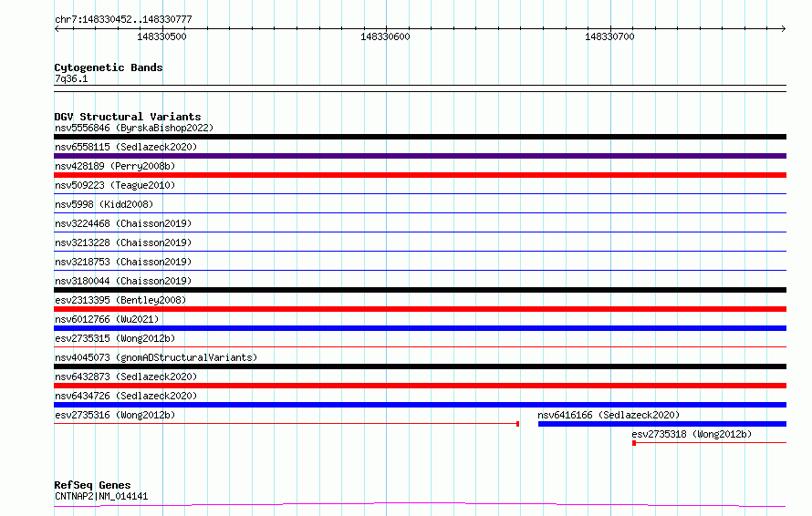
Task: Click the red start marker of esv2735318
Action: [x=634, y=443]
